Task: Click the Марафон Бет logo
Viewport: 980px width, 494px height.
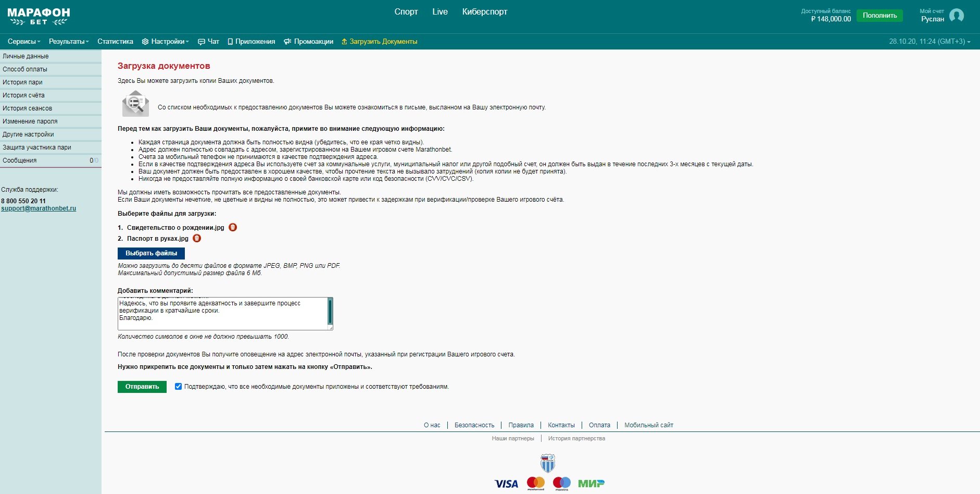Action: [39, 17]
